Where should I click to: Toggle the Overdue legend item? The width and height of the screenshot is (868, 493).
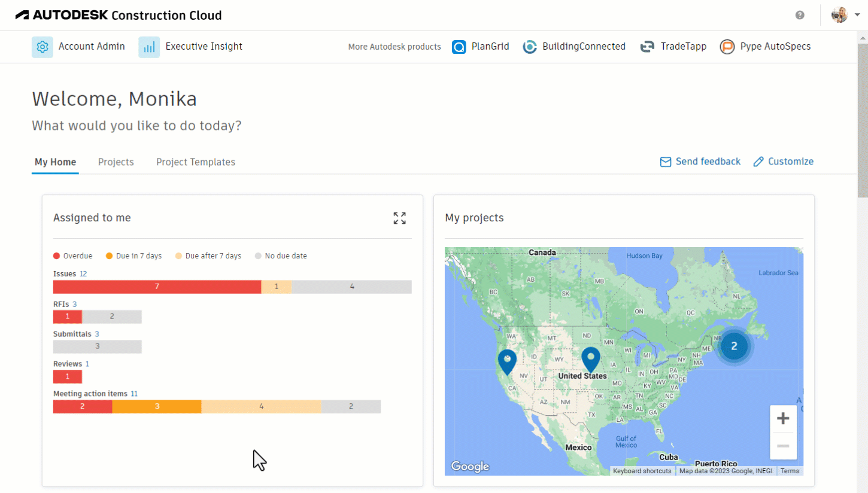pyautogui.click(x=73, y=256)
